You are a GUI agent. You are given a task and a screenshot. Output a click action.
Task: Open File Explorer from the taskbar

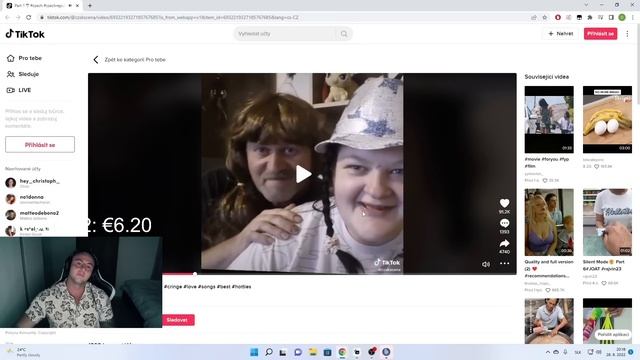[x=313, y=352]
